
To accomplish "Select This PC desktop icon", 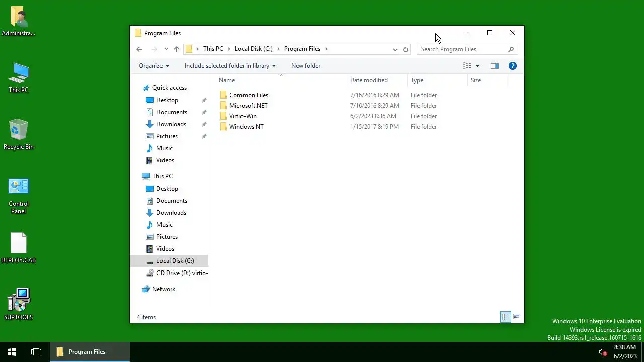I will point(19,78).
